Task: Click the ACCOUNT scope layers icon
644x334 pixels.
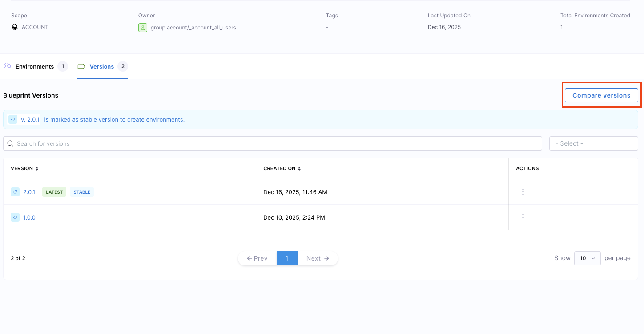Action: click(x=15, y=27)
